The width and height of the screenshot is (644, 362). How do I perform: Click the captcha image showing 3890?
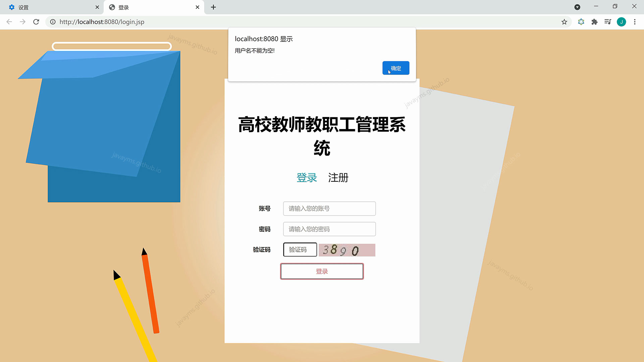[x=346, y=250]
